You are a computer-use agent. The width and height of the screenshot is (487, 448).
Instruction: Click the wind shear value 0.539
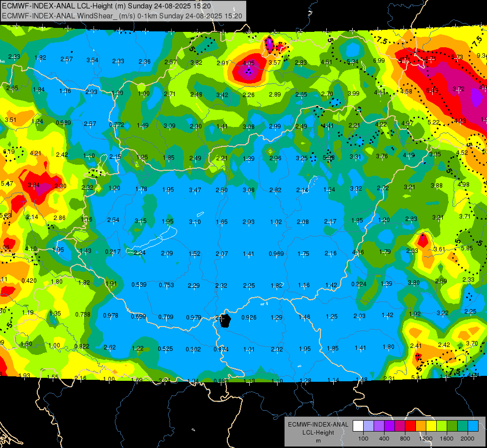(x=139, y=284)
